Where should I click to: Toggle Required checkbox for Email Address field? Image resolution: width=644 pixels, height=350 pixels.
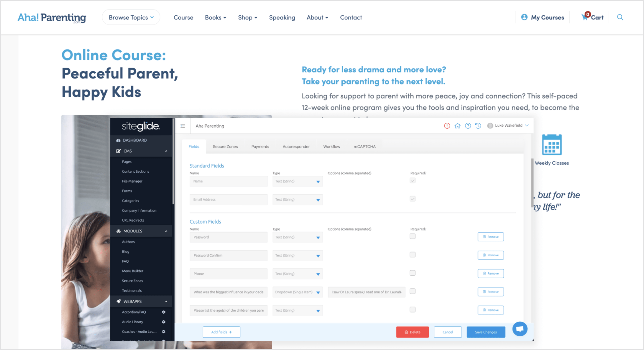[x=413, y=199]
